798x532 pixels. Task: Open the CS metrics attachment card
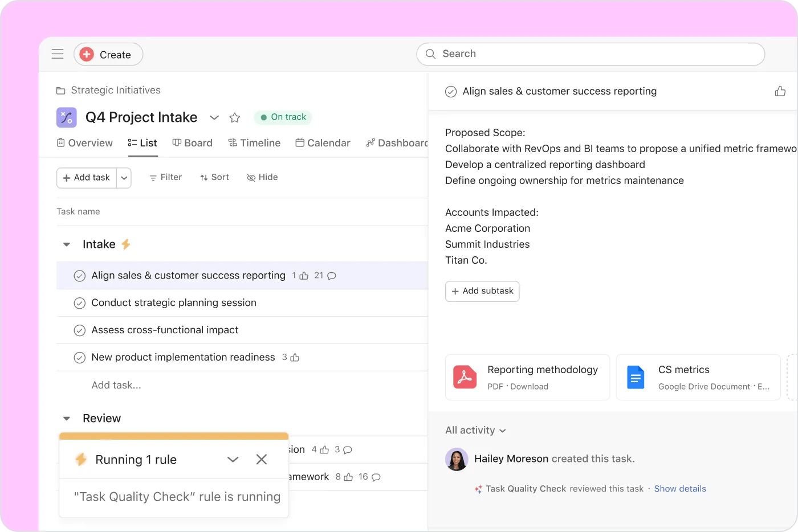pyautogui.click(x=698, y=377)
